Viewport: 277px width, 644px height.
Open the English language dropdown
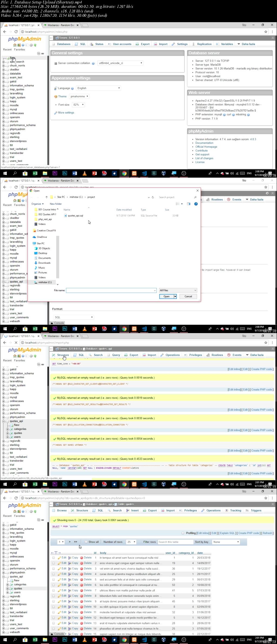point(98,88)
